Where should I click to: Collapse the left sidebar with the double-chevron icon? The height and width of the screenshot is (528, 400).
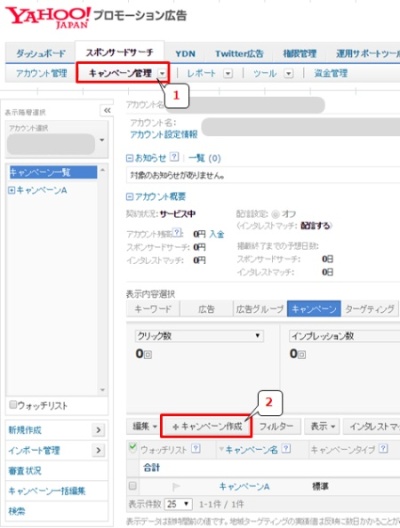[107, 110]
